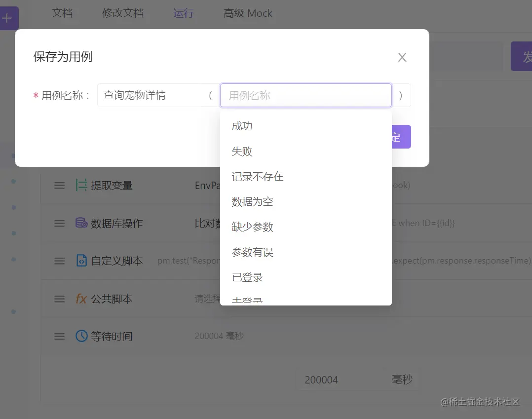Click the 提取变量 row label
This screenshot has height=419, width=532.
112,186
